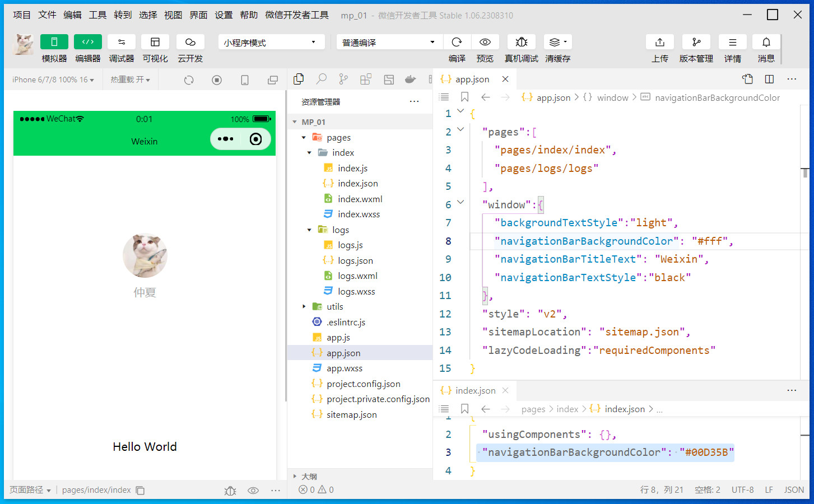Select the source control icon in sidebar
814x504 pixels.
[x=343, y=80]
